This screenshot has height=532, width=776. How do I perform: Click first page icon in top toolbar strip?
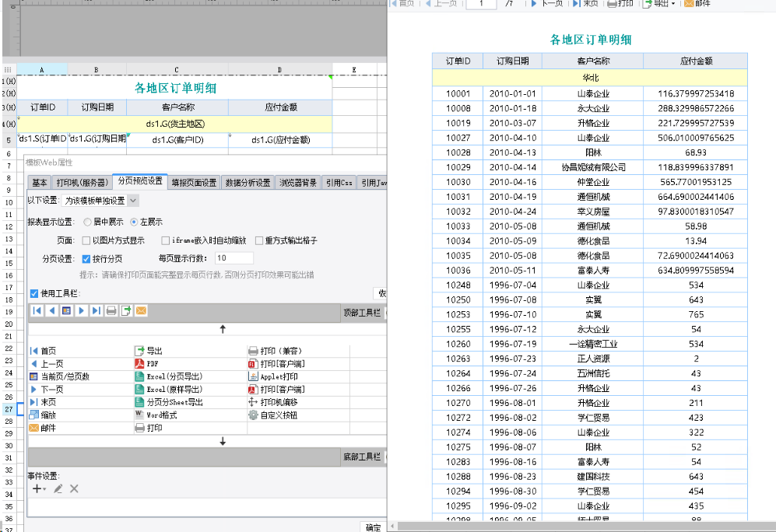(x=37, y=310)
